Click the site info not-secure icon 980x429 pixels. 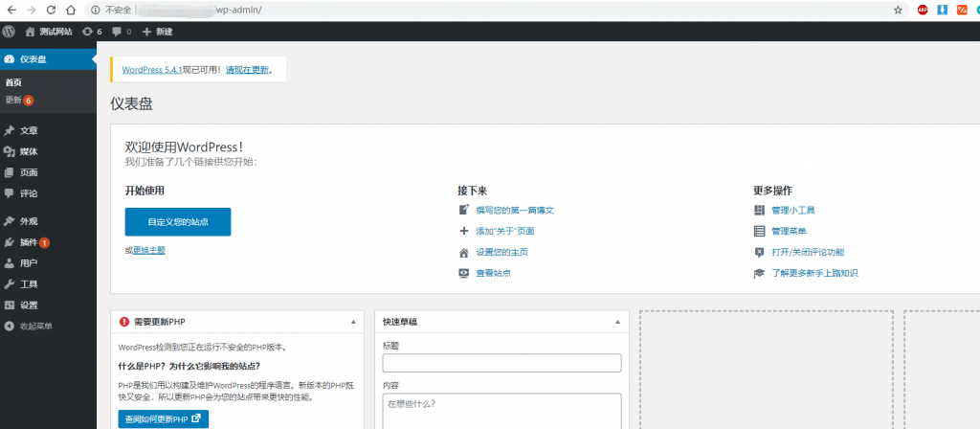point(95,10)
